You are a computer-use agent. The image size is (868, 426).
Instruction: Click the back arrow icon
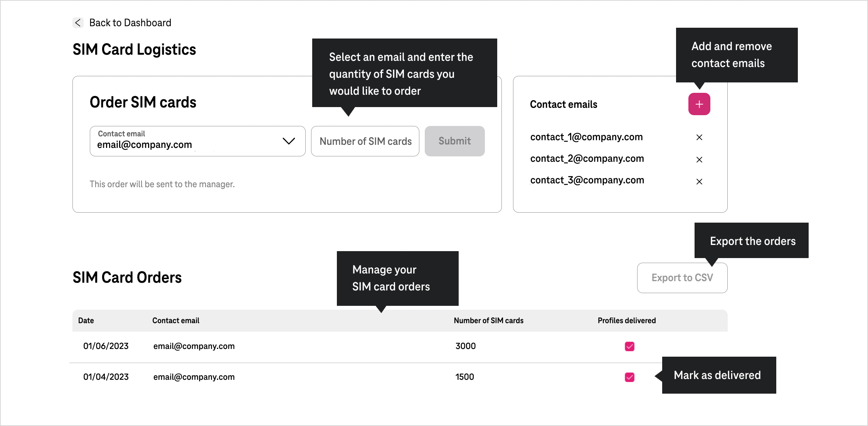click(78, 23)
